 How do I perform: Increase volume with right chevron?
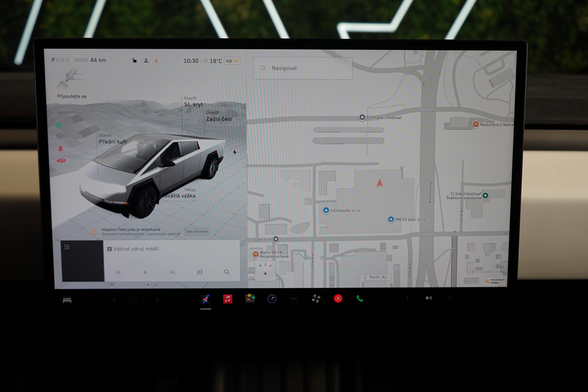(x=450, y=298)
